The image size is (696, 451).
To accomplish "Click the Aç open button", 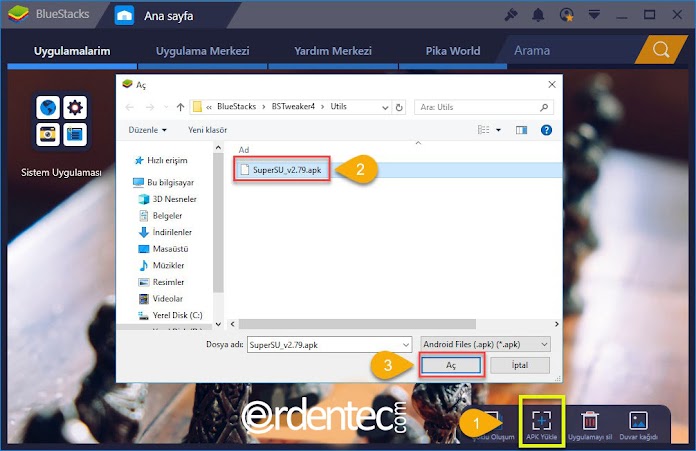I will [451, 365].
